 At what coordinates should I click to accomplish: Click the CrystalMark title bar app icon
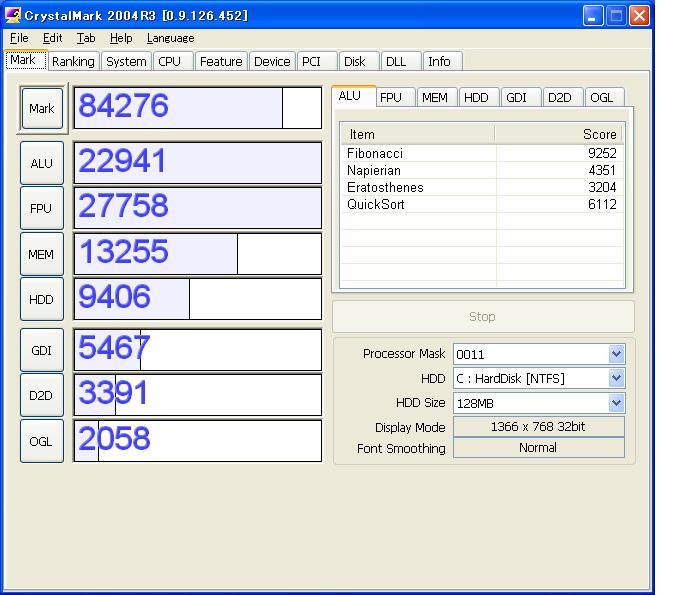[x=13, y=15]
